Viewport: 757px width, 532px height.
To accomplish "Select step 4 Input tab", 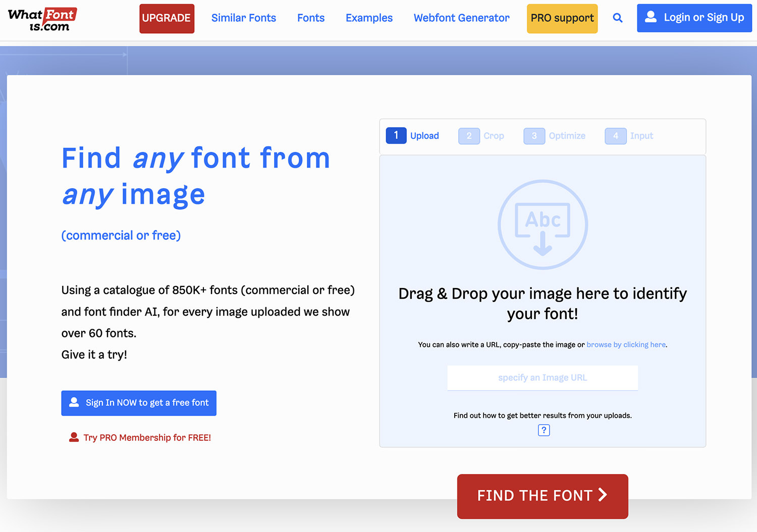I will point(629,136).
